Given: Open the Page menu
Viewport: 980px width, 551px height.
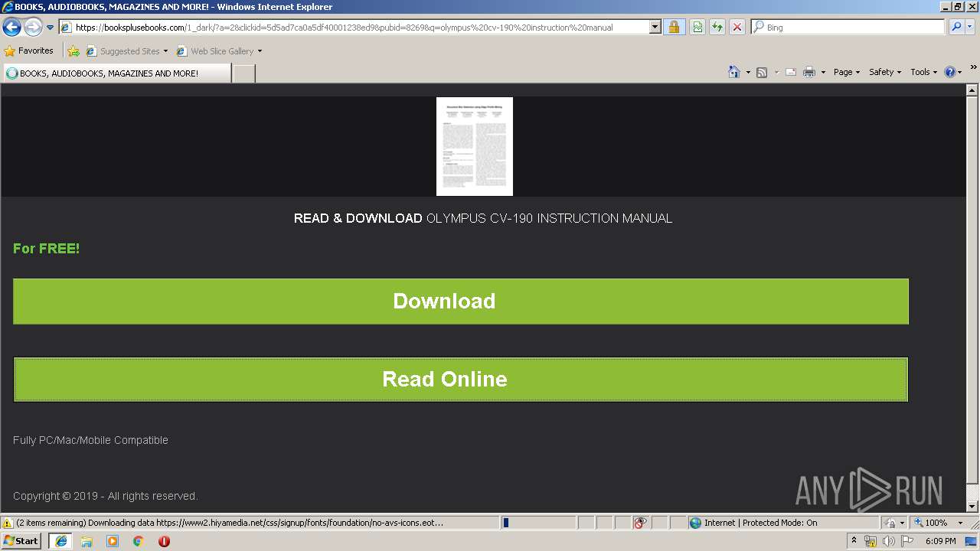Looking at the screenshot, I should coord(847,72).
